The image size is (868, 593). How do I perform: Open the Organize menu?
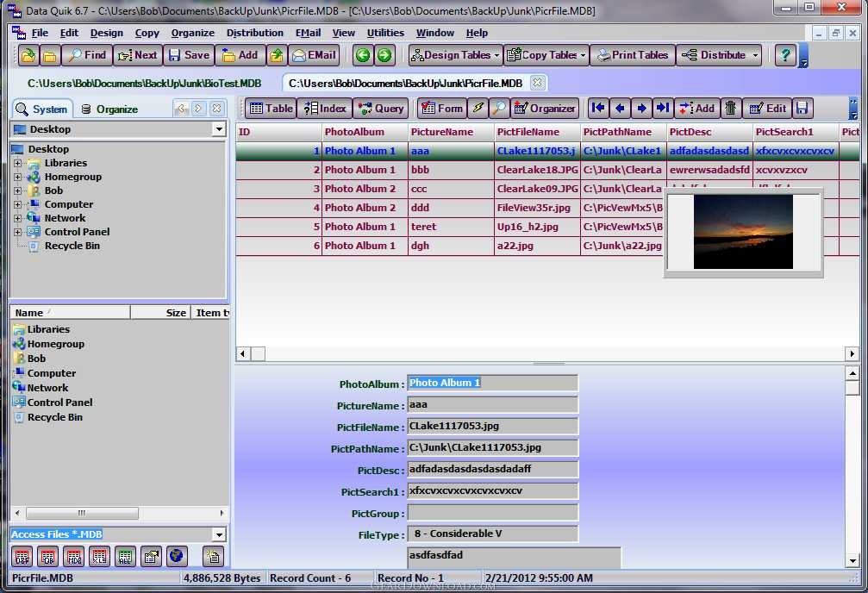point(192,34)
